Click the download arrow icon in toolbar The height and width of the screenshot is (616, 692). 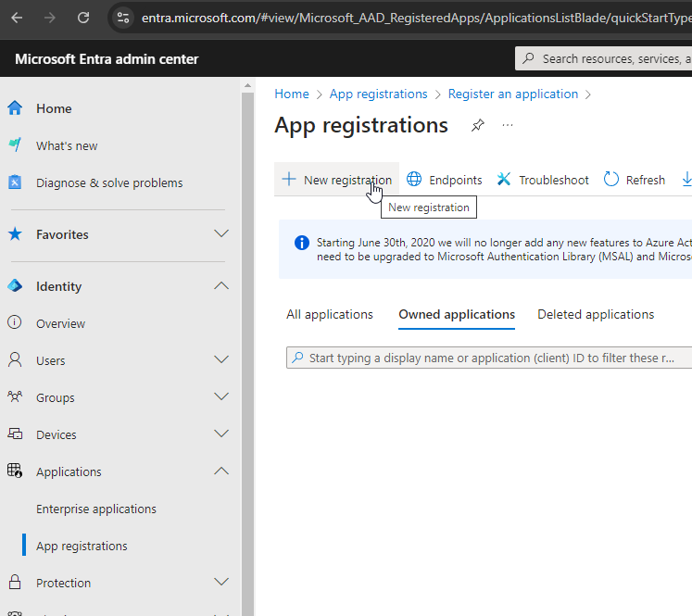coord(687,179)
